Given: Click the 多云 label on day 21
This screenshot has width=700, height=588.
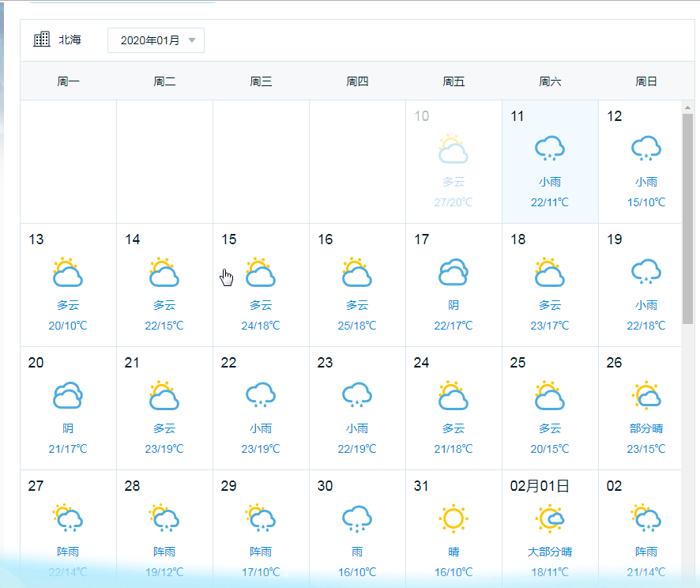Looking at the screenshot, I should tap(164, 428).
